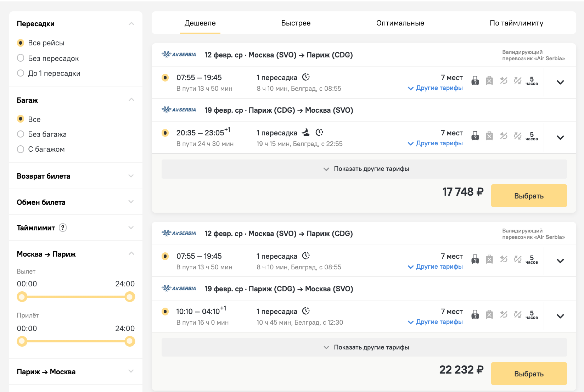The image size is (584, 392).
Task: Click right handle of the Прилёт time slider
Action: click(x=130, y=341)
